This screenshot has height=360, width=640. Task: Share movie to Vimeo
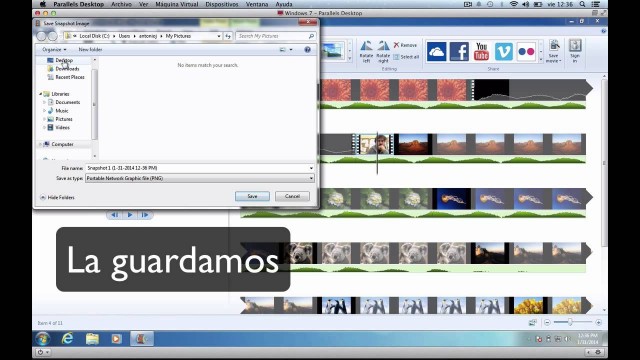click(504, 52)
